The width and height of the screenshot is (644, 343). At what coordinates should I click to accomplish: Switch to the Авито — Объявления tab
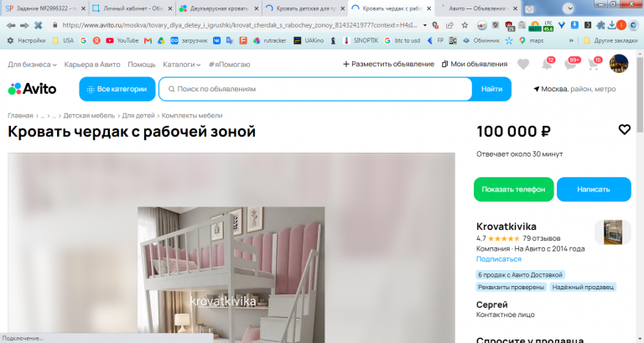tap(476, 8)
